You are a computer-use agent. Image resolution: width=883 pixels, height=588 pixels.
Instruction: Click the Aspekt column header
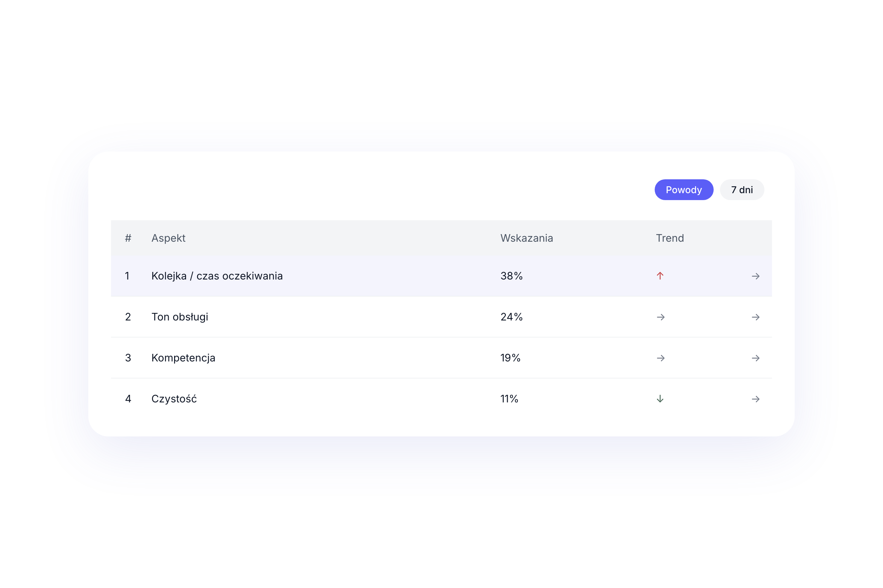click(x=168, y=238)
